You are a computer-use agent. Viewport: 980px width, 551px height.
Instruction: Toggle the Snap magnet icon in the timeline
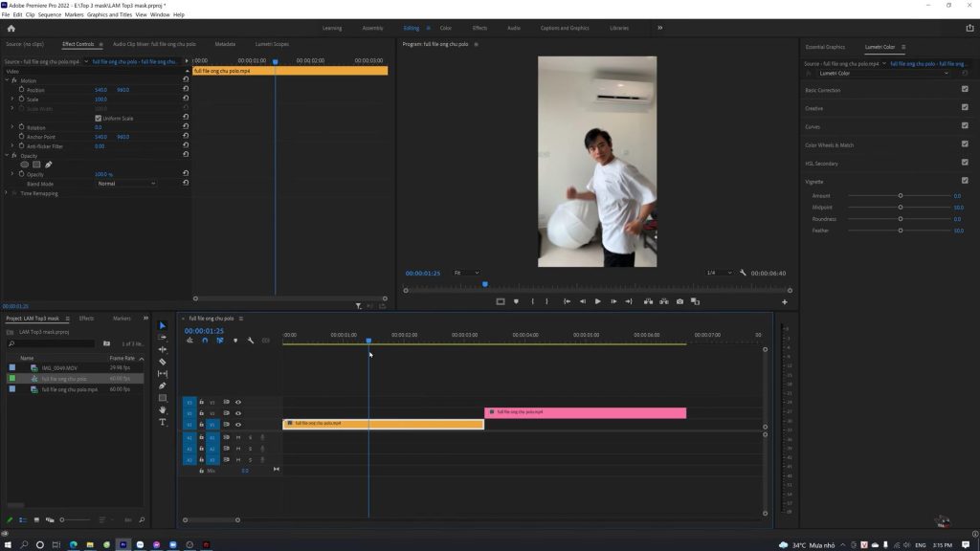205,340
